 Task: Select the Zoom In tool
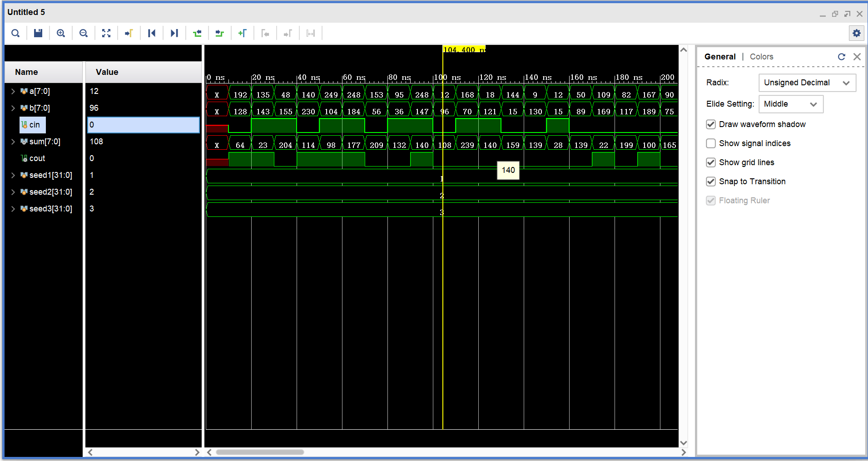coord(61,33)
